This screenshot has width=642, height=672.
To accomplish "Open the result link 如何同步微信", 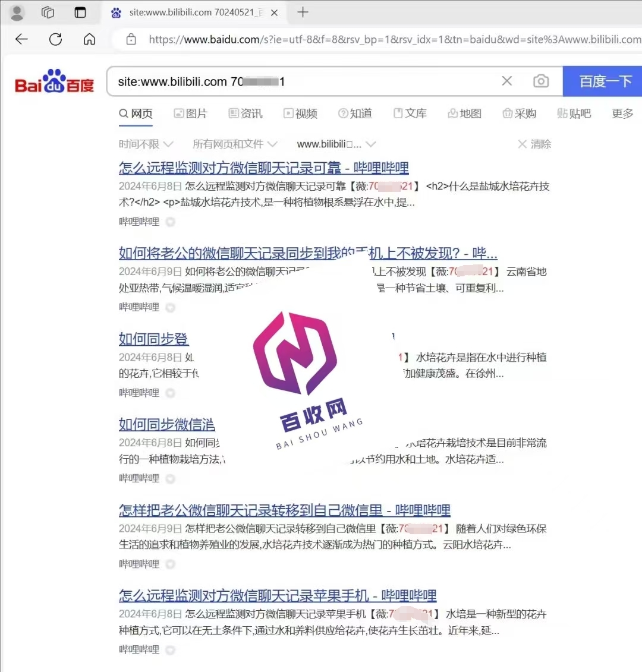I will point(167,424).
